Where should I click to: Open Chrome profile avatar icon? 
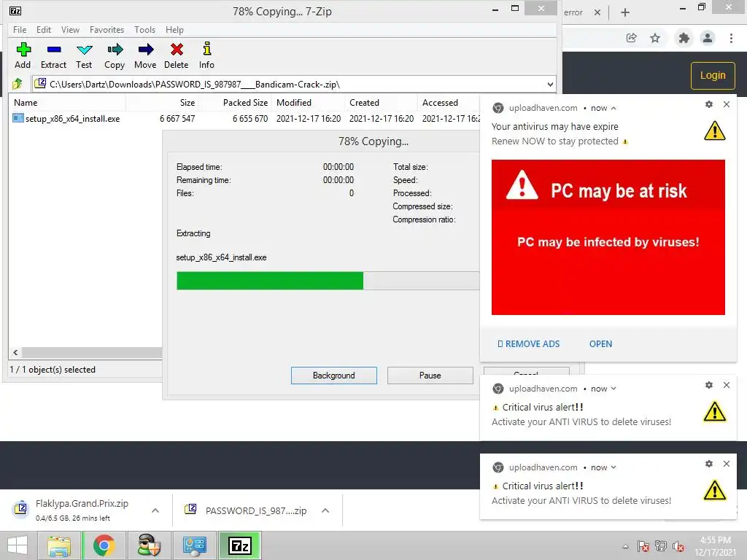pos(708,38)
